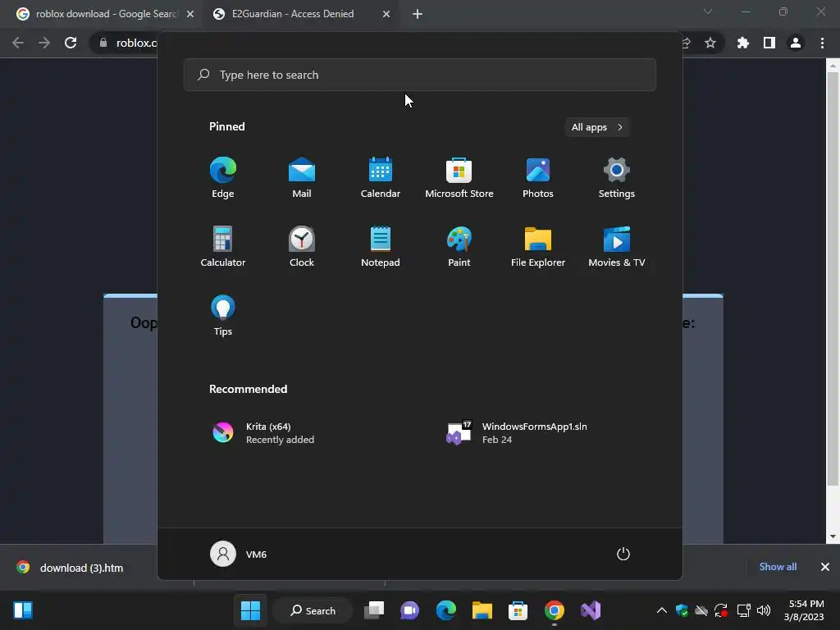Launch Movies & TV
The image size is (840, 630).
[617, 246]
